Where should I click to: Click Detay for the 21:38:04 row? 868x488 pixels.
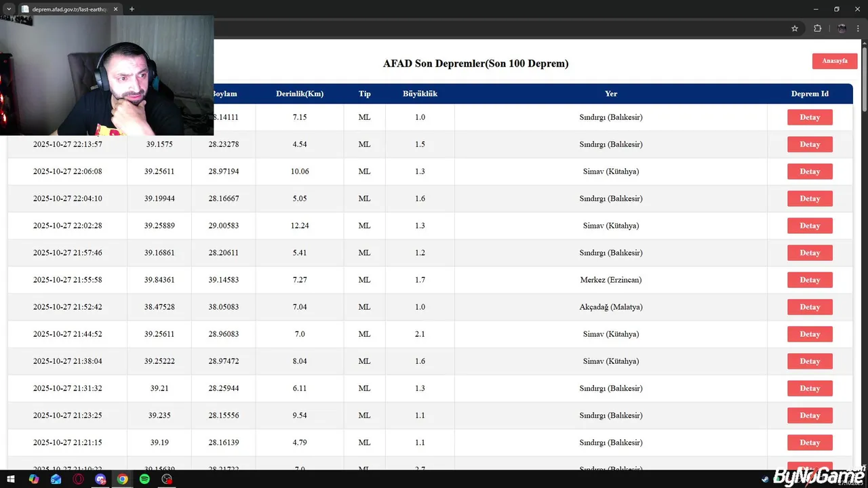[810, 361]
